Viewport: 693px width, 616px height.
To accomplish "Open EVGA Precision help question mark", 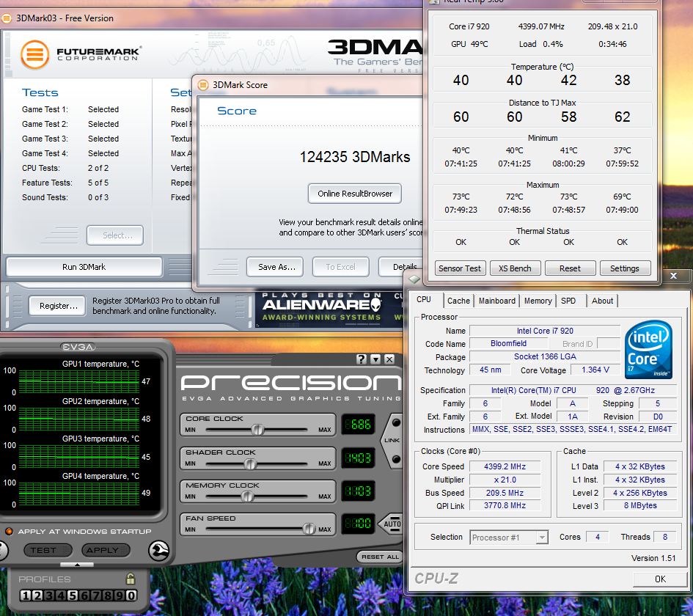I will click(362, 359).
